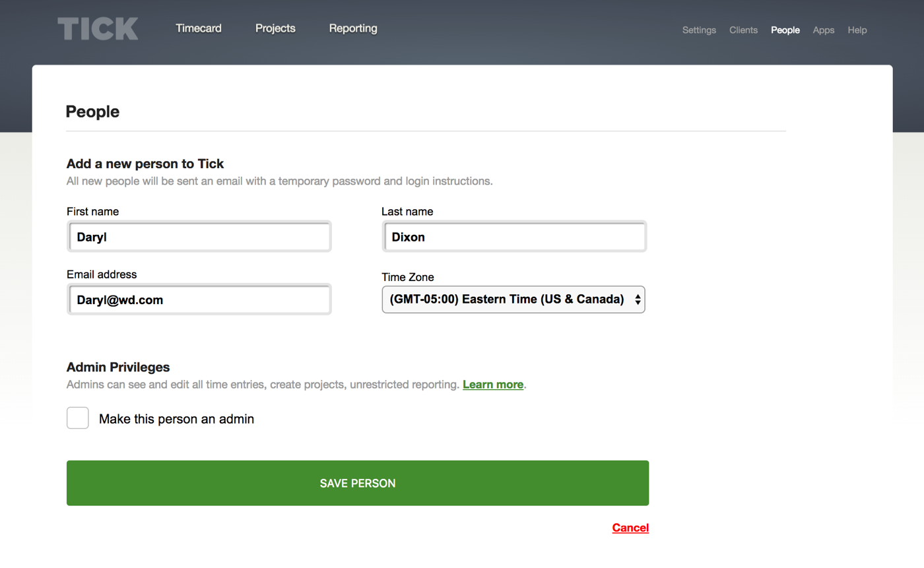Viewport: 924px width, 568px height.
Task: Open the Help section
Action: coord(857,30)
